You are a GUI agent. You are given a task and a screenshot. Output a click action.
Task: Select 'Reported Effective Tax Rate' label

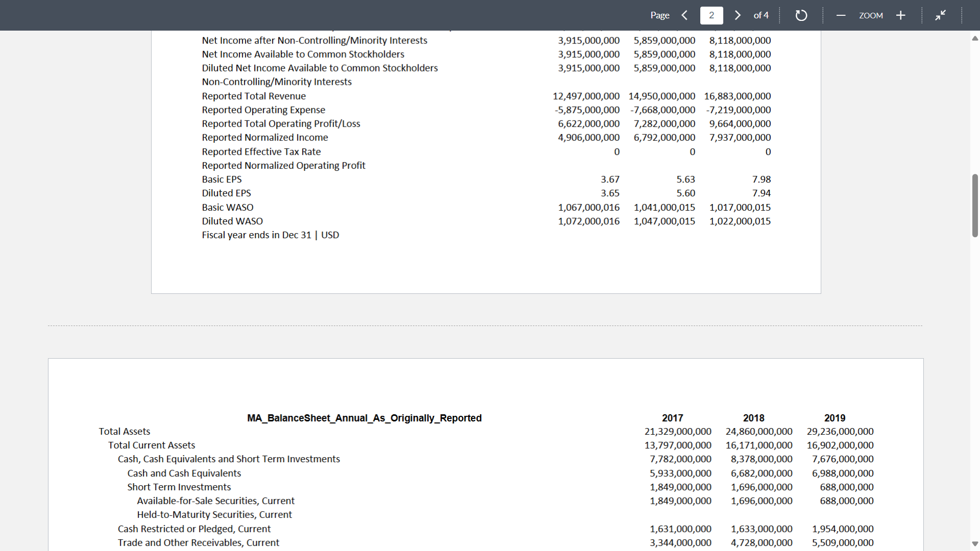[261, 152]
